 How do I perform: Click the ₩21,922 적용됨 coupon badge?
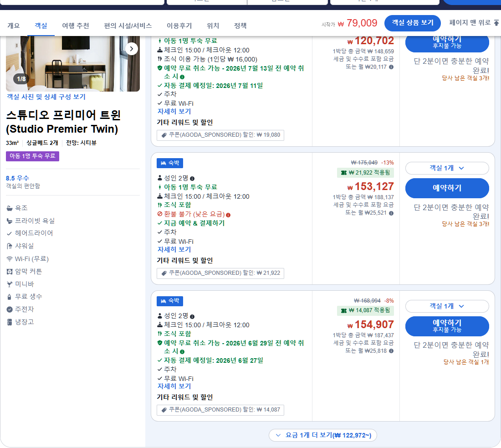[365, 173]
